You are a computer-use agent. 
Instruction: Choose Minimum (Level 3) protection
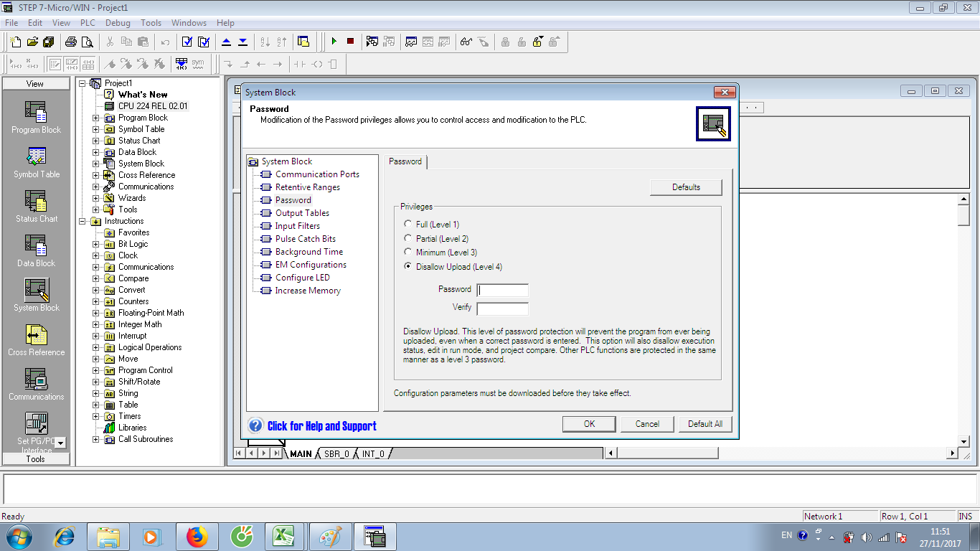pyautogui.click(x=408, y=252)
